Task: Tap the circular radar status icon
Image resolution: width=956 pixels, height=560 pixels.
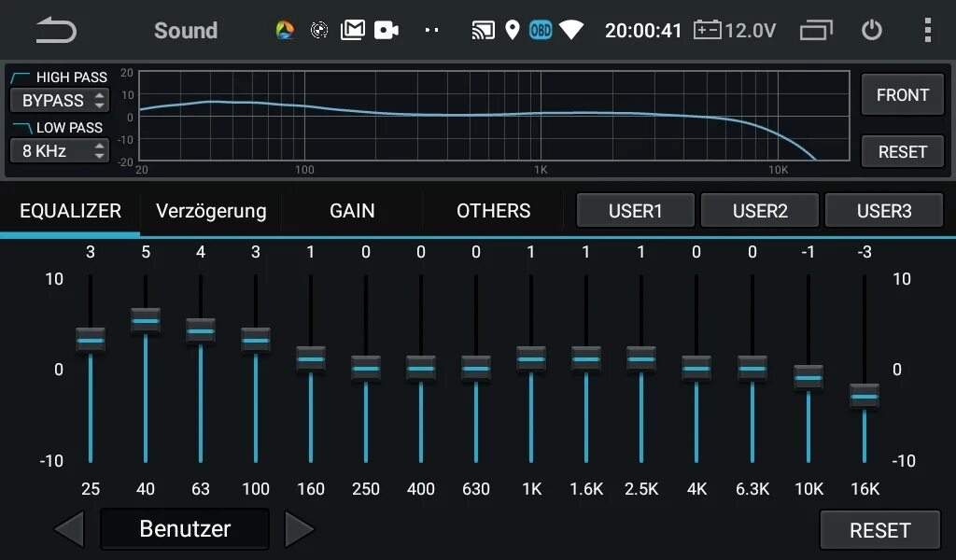Action: tap(319, 30)
